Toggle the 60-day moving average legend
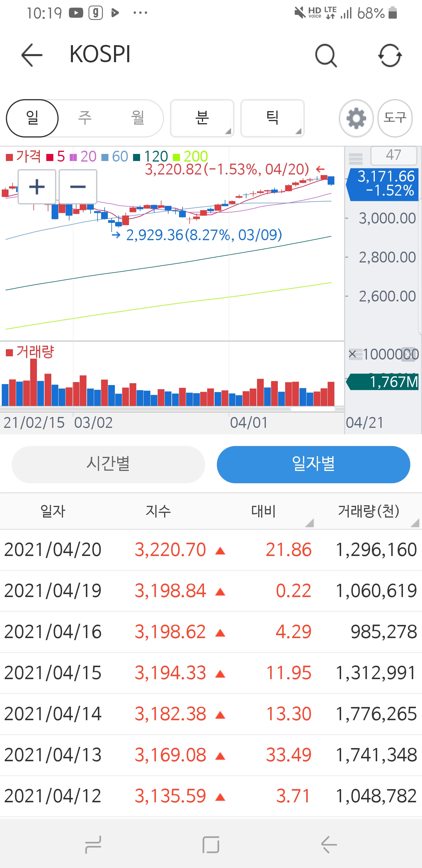The height and width of the screenshot is (868, 422). tap(115, 157)
